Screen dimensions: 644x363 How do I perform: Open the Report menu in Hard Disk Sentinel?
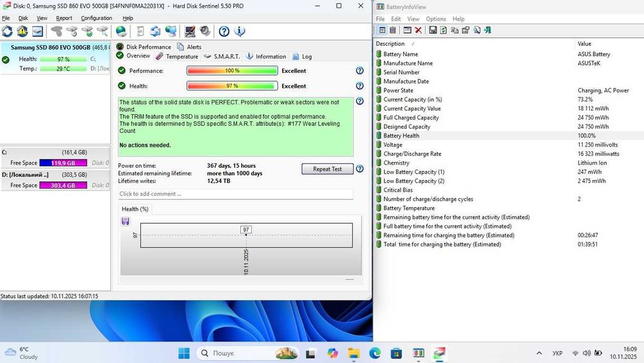[64, 18]
